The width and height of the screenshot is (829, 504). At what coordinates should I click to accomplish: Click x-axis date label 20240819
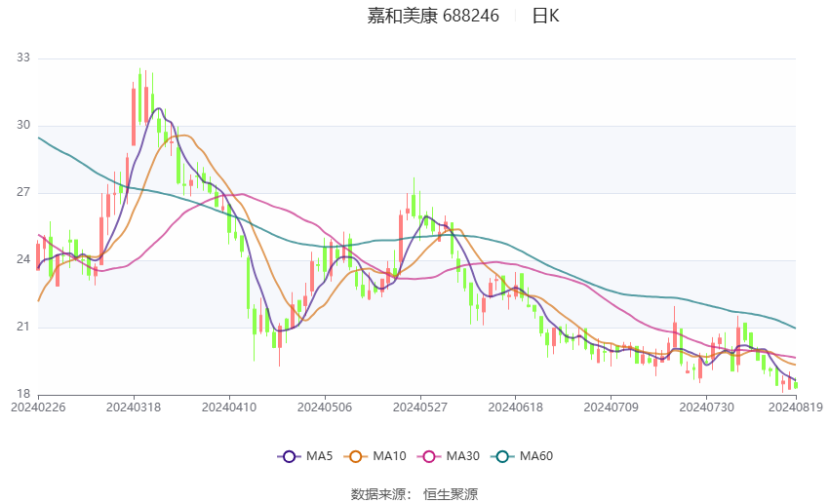[x=796, y=407]
